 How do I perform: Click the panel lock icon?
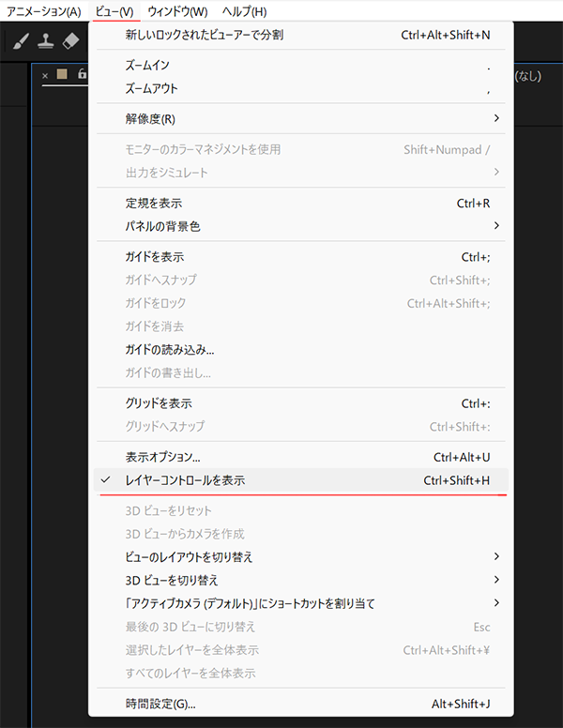click(82, 75)
